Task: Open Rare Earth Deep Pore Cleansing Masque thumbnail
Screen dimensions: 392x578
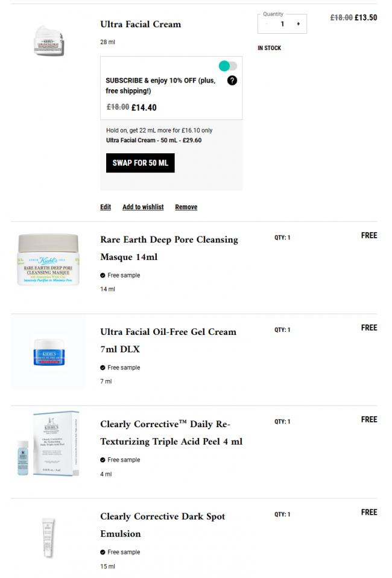Action: coord(48,259)
